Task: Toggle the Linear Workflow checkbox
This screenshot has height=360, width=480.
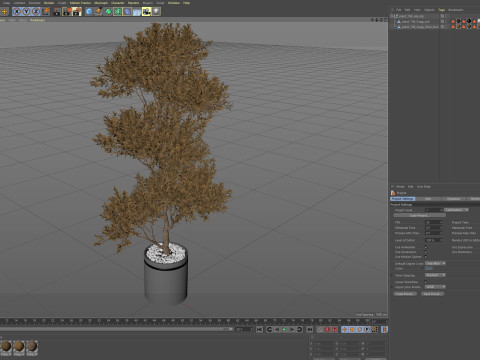Action: 426,282
